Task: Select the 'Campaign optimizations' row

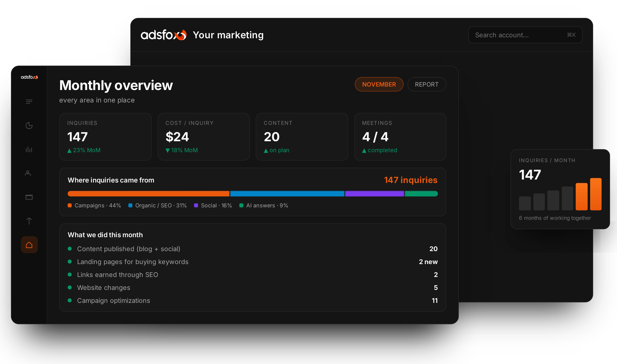Action: click(x=253, y=300)
